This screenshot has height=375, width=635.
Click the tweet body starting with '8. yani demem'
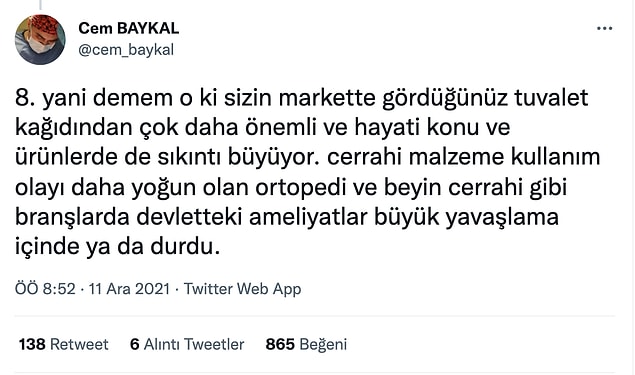pyautogui.click(x=308, y=172)
